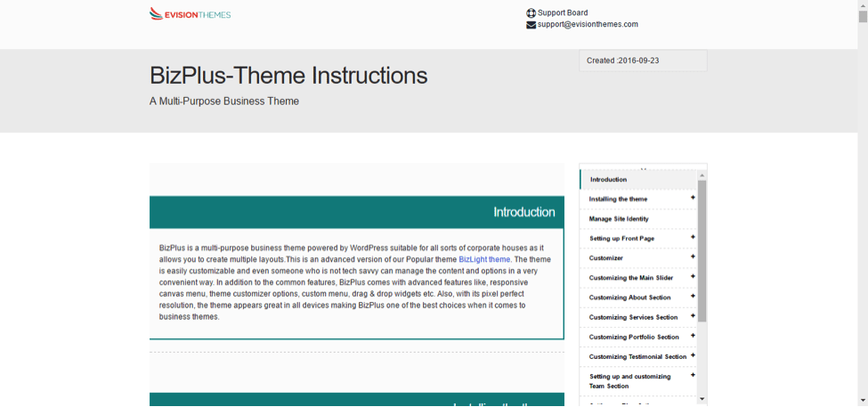Expand Customizing Services Section plus

[x=693, y=316]
